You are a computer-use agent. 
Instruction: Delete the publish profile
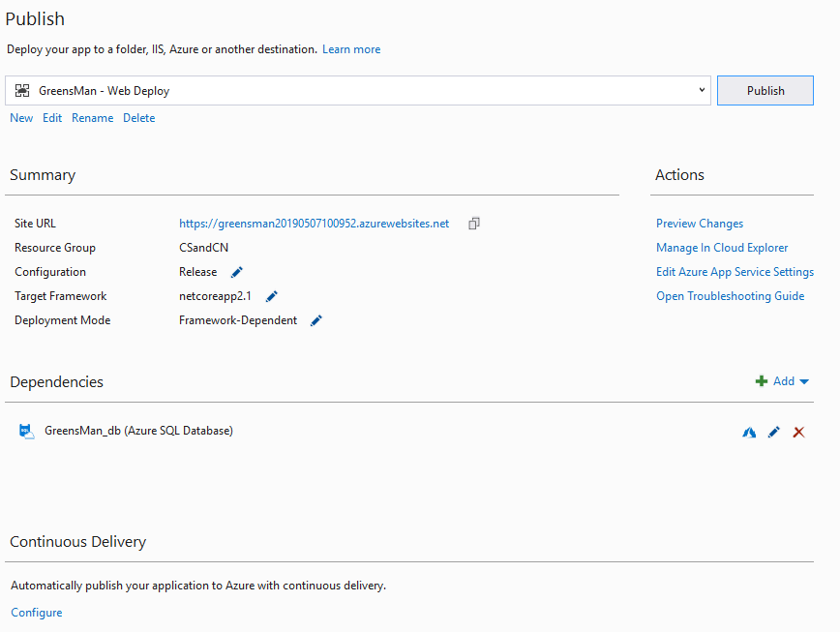[x=139, y=118]
